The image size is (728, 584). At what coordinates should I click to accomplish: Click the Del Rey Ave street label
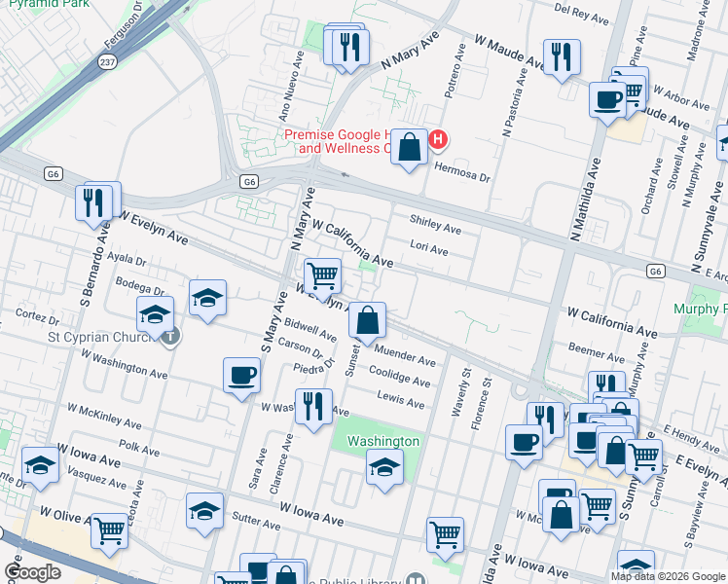pyautogui.click(x=582, y=14)
